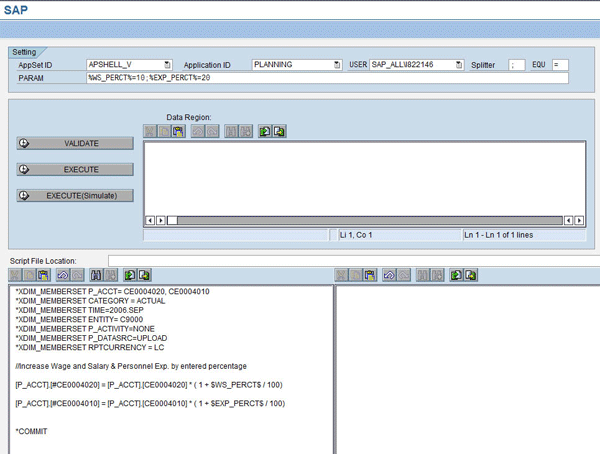Open the AppSet ID dropdown
This screenshot has width=600, height=454.
click(x=167, y=65)
